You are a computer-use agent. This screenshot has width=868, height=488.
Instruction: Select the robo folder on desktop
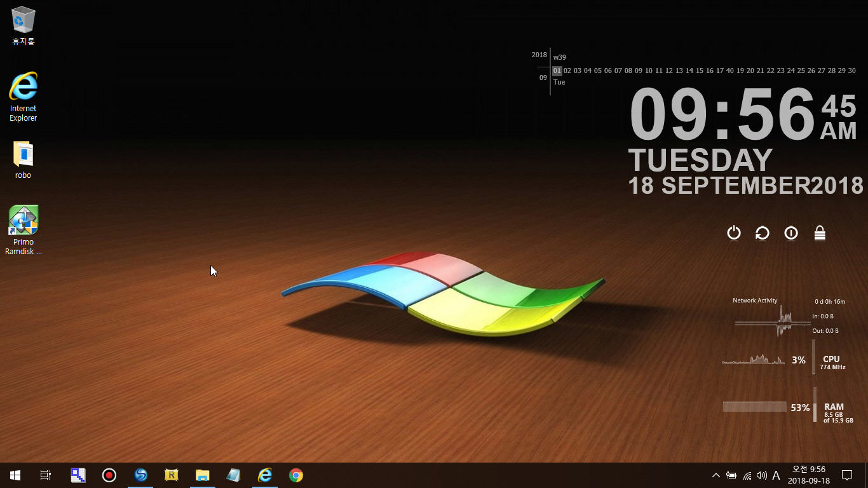point(24,160)
